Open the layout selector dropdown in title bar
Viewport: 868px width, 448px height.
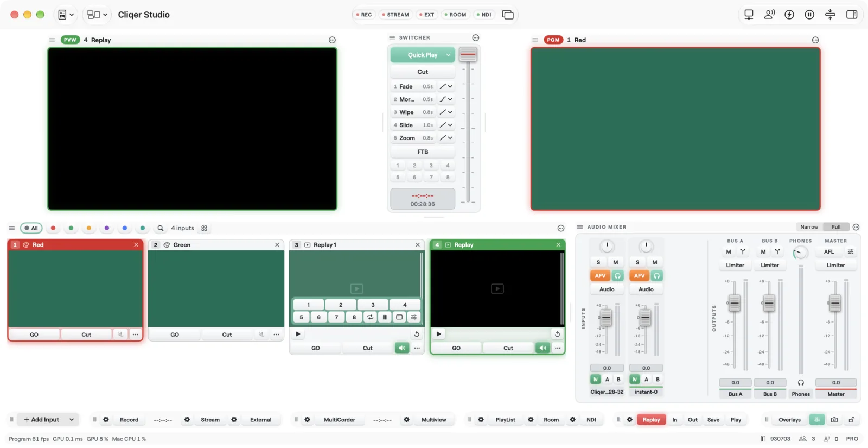pyautogui.click(x=97, y=15)
